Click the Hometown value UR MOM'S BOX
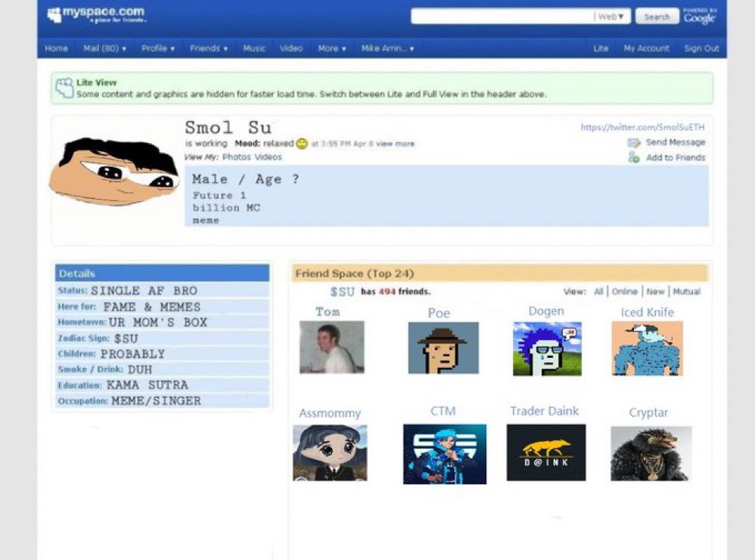 click(158, 322)
